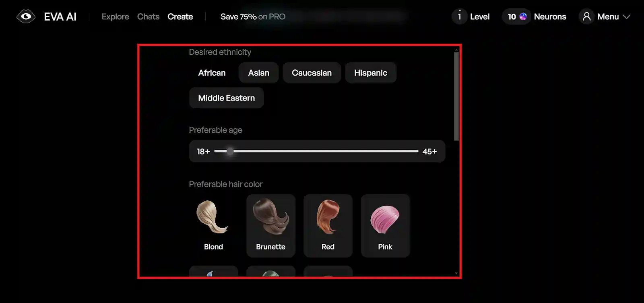Open the Explore page
The height and width of the screenshot is (303, 644).
[x=115, y=16]
